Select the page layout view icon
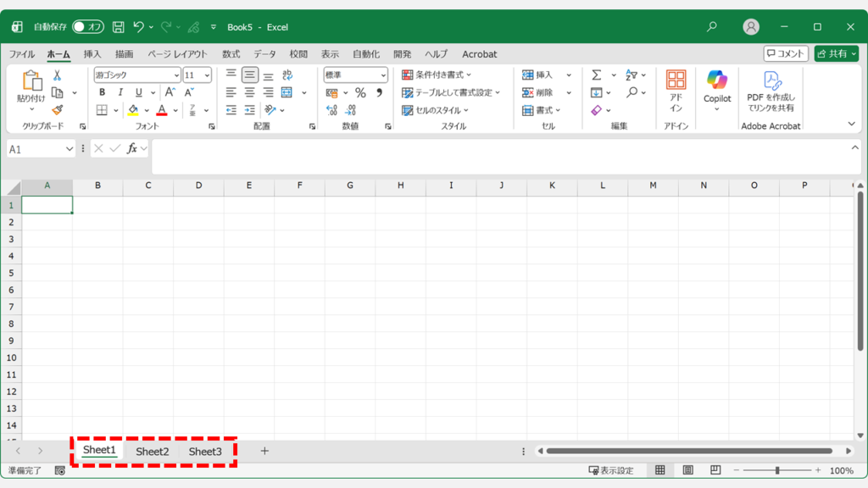Screen dimensions: 868x488 688,470
